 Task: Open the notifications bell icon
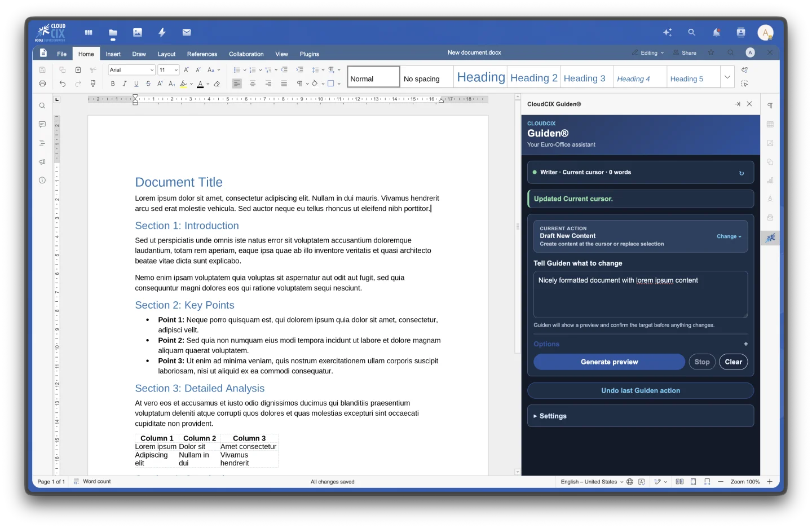716,33
